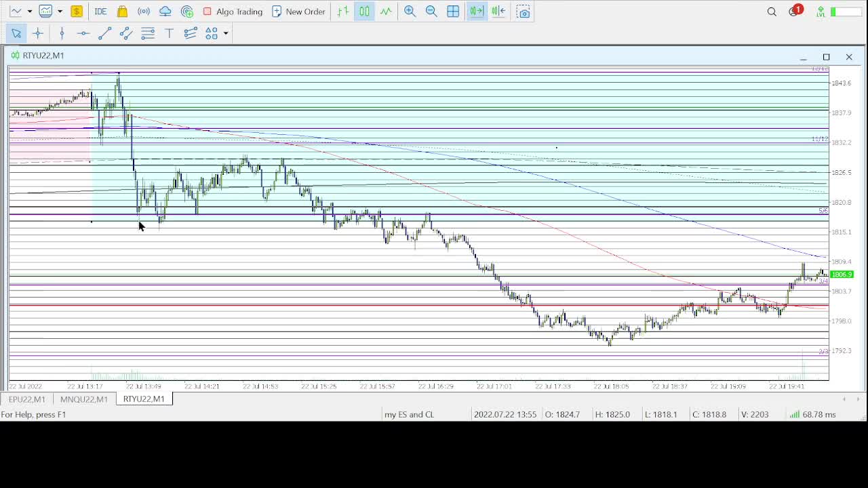Toggle chart auto scroll
This screenshot has height=488, width=868.
point(477,12)
